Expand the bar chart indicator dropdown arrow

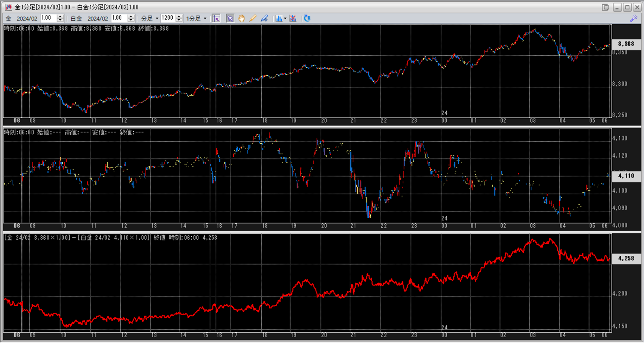285,18
